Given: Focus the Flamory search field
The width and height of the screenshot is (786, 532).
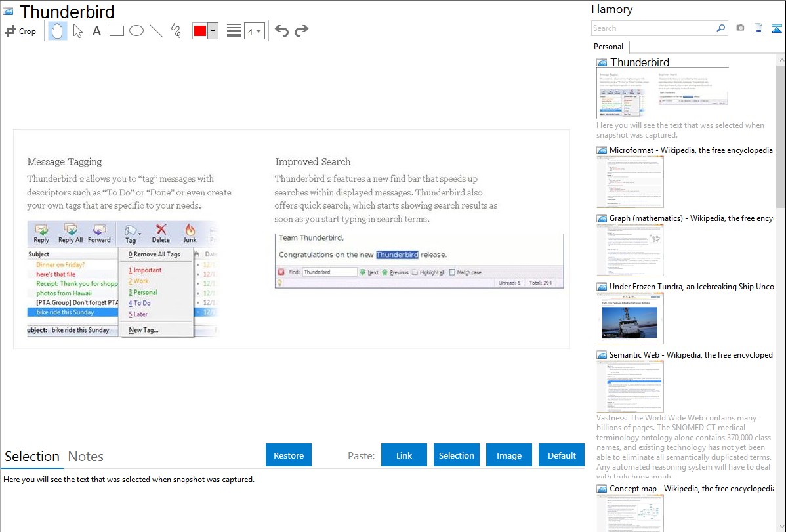Looking at the screenshot, I should pyautogui.click(x=653, y=28).
